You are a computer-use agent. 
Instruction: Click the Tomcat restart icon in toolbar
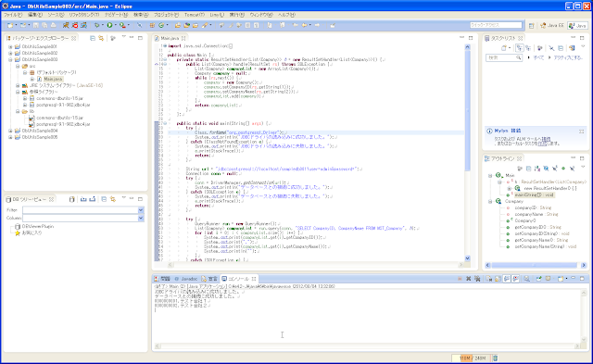coord(83,25)
